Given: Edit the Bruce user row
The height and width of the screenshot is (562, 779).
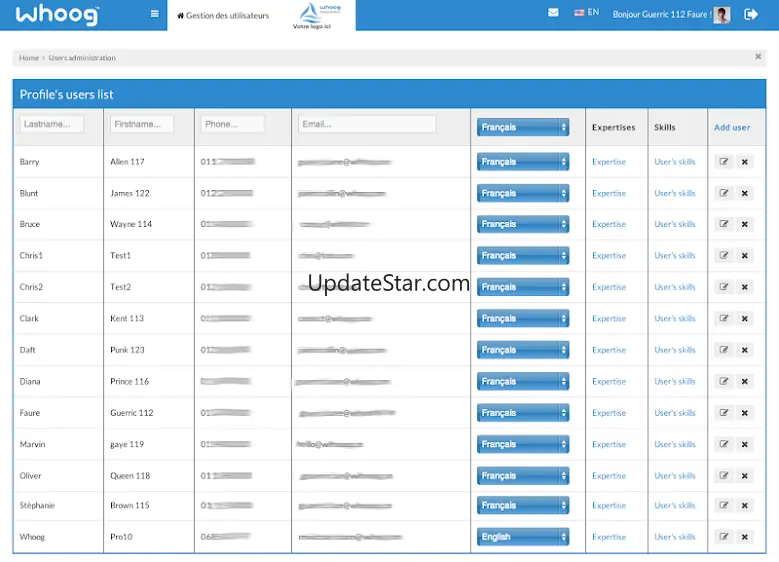Looking at the screenshot, I should click(x=724, y=224).
